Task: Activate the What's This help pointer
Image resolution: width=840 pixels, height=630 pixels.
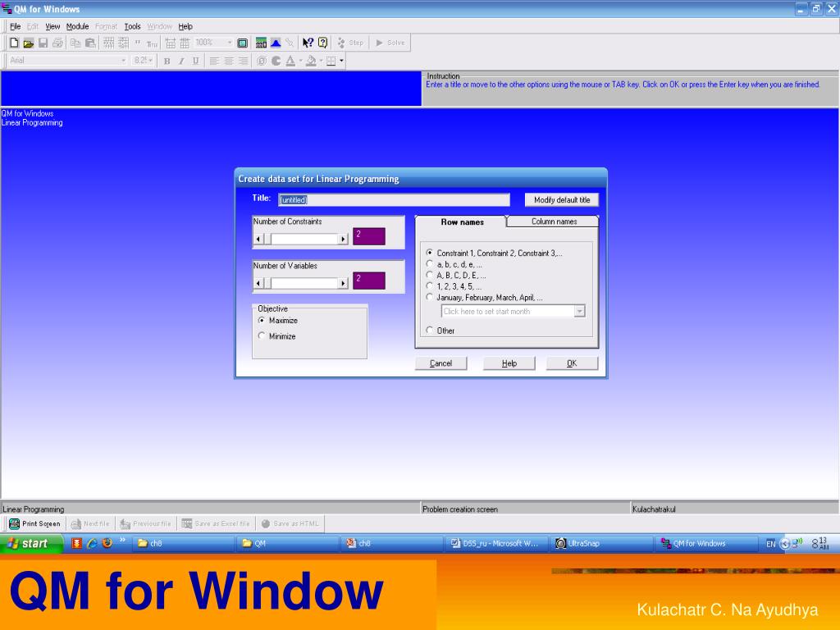Action: (x=308, y=43)
